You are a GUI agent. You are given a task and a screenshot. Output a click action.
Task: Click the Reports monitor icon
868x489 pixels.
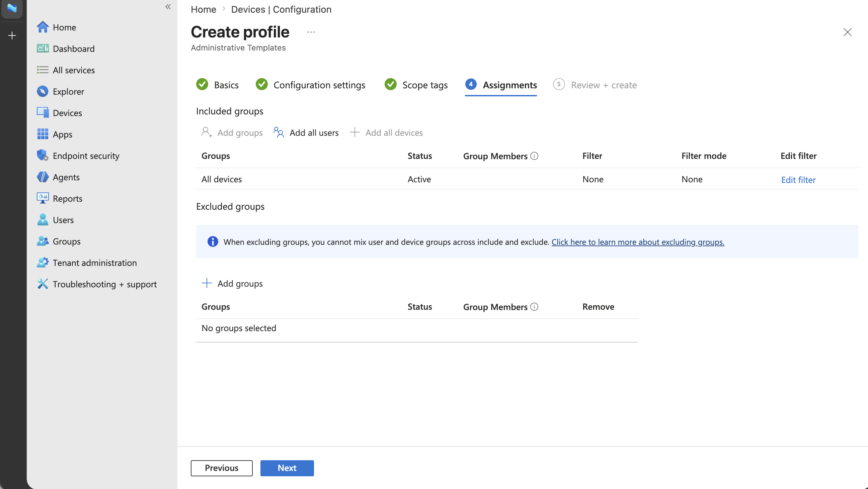[x=43, y=198]
